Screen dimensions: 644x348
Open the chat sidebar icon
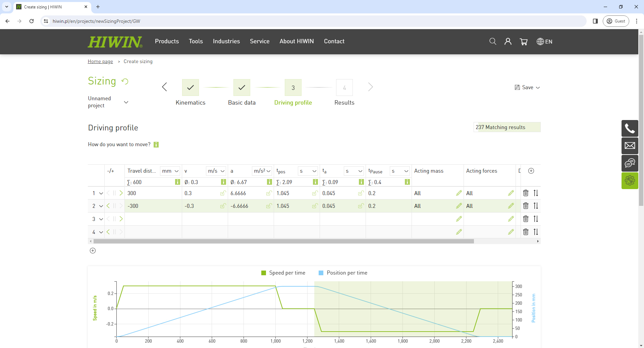point(630,163)
